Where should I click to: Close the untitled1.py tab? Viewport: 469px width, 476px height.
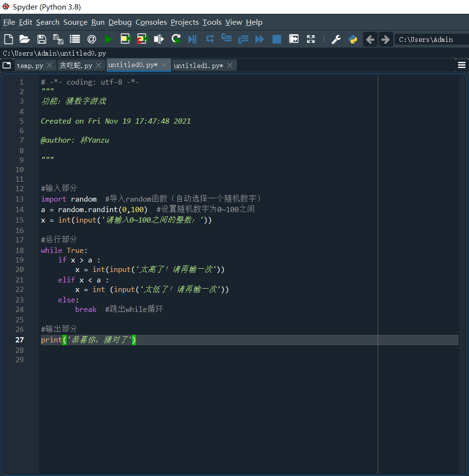coord(230,66)
